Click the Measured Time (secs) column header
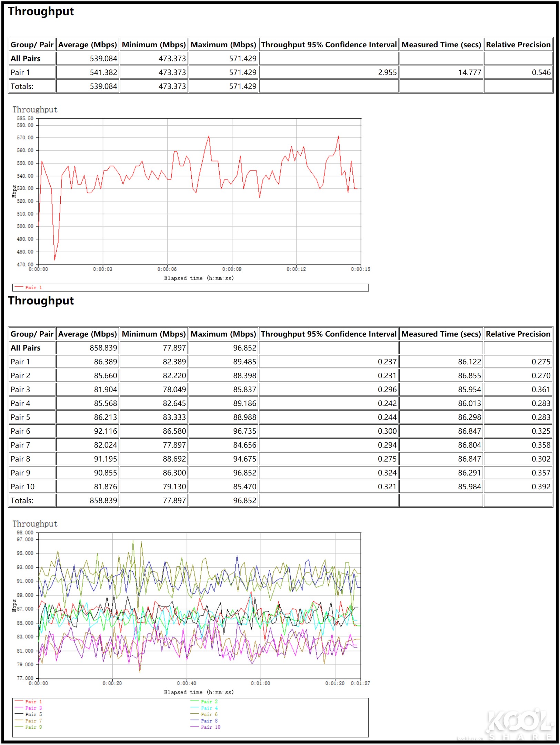 point(442,334)
